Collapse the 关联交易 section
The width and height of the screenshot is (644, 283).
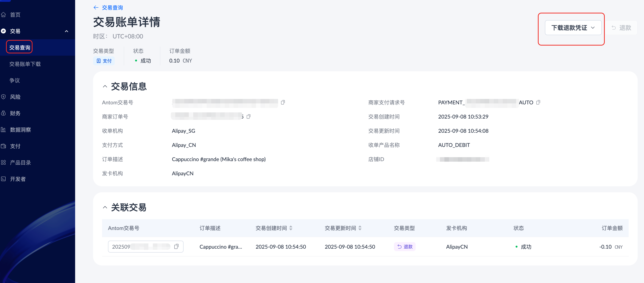click(x=105, y=207)
